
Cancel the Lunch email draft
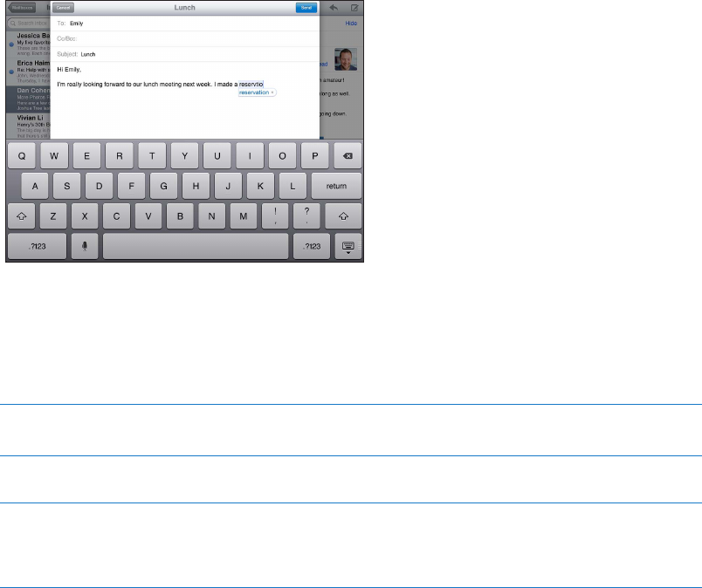click(x=63, y=8)
